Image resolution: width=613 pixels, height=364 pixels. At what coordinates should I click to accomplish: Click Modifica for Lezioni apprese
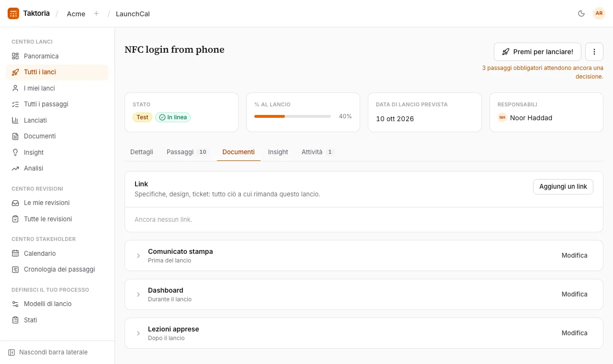coord(575,333)
